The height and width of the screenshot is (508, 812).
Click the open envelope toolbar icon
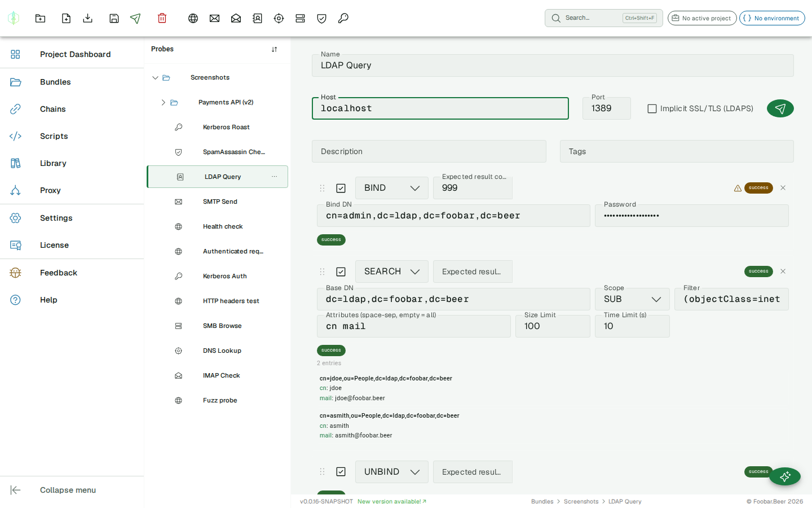[x=236, y=18]
